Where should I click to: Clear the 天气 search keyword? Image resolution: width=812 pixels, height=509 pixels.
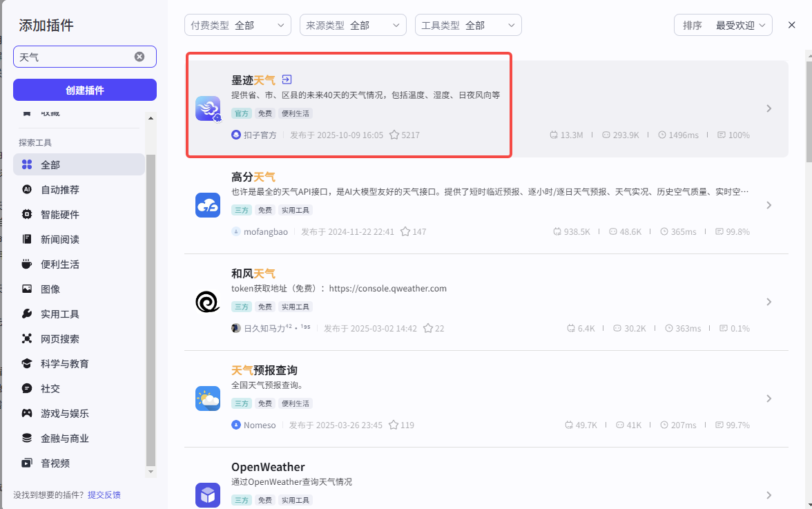pos(138,57)
